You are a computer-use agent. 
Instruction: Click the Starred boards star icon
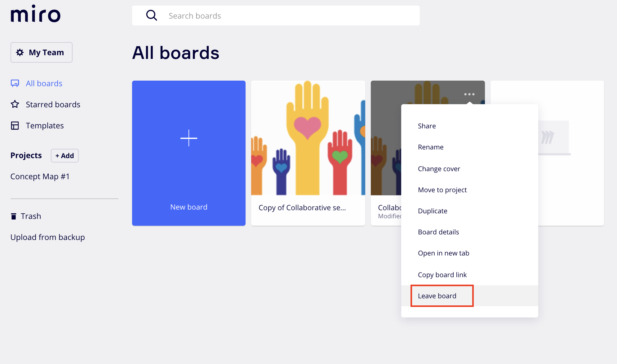15,104
